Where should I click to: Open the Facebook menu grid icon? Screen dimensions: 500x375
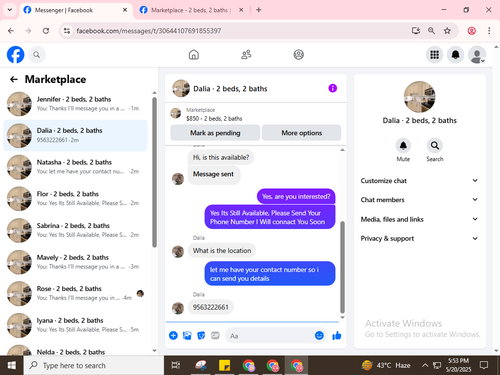(434, 55)
